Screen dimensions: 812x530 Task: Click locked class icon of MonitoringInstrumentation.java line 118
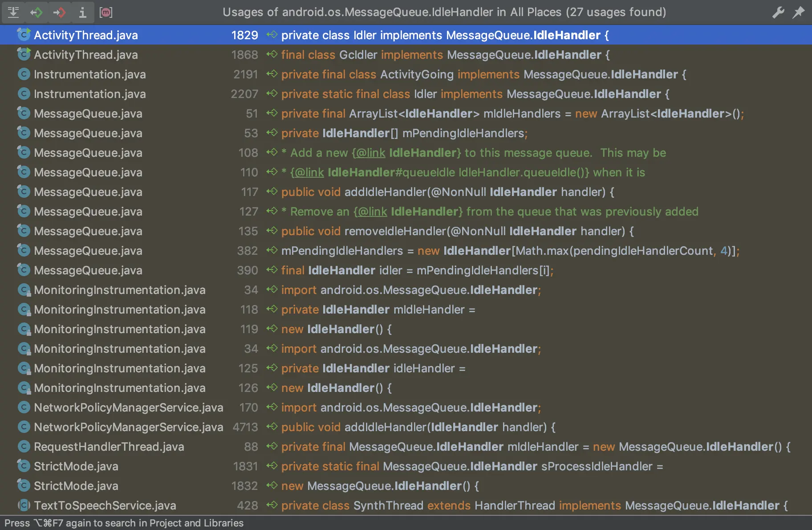coord(24,309)
